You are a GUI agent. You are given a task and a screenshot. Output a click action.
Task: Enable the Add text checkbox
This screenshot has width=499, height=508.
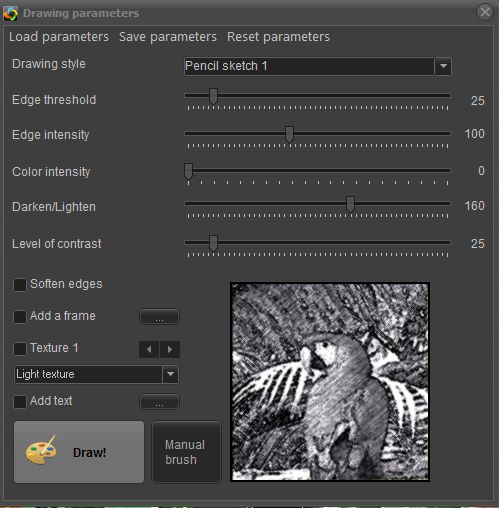(x=20, y=402)
